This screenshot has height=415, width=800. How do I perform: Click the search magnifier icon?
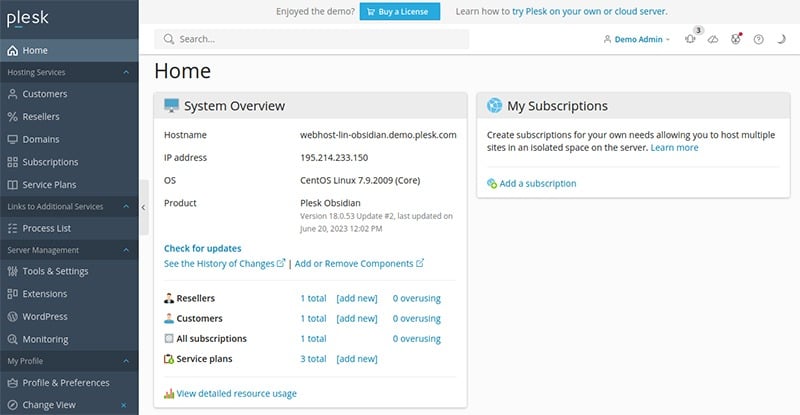[x=168, y=39]
